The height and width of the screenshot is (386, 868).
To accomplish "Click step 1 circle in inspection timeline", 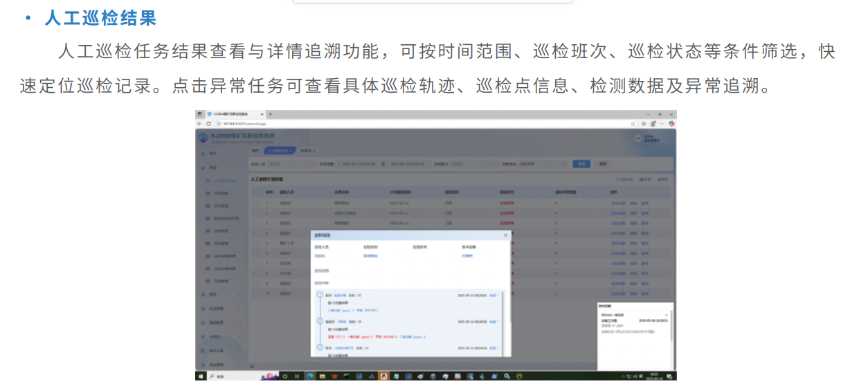I will 320,295.
